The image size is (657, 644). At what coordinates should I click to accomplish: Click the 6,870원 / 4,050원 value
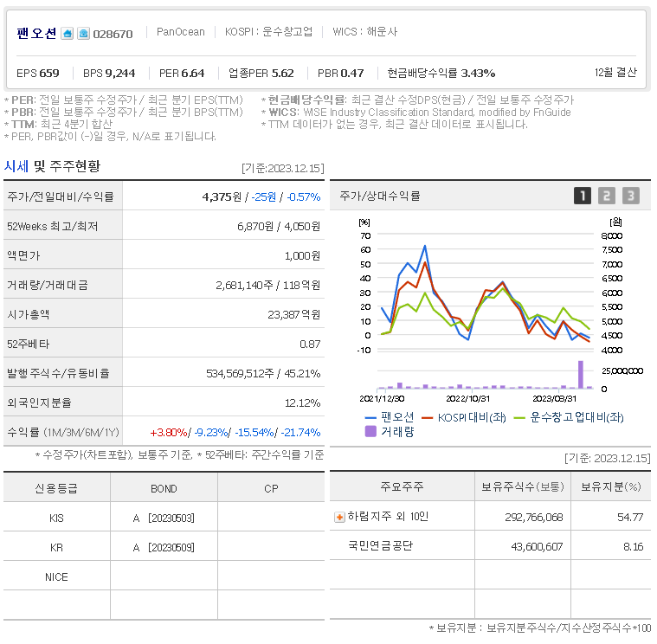[x=279, y=226]
